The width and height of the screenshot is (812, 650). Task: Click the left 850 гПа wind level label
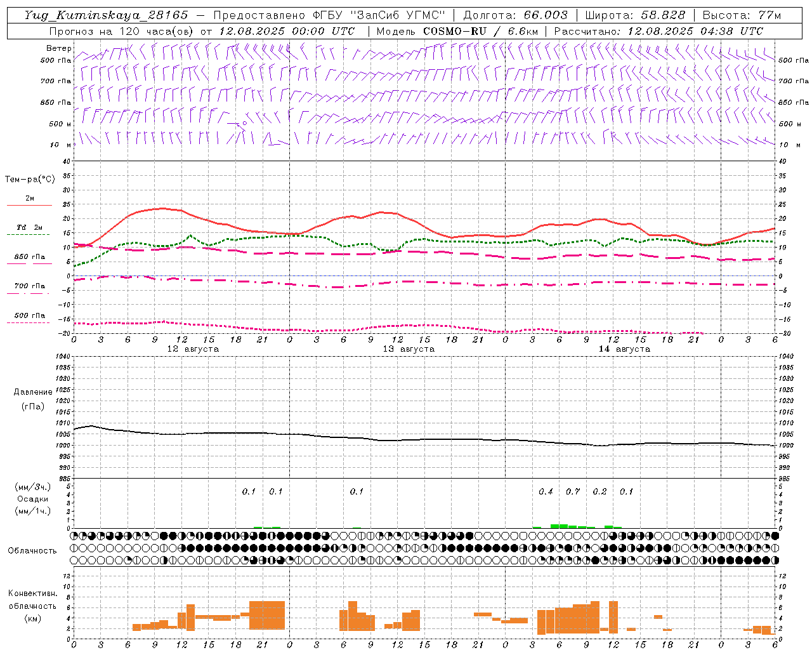56,102
